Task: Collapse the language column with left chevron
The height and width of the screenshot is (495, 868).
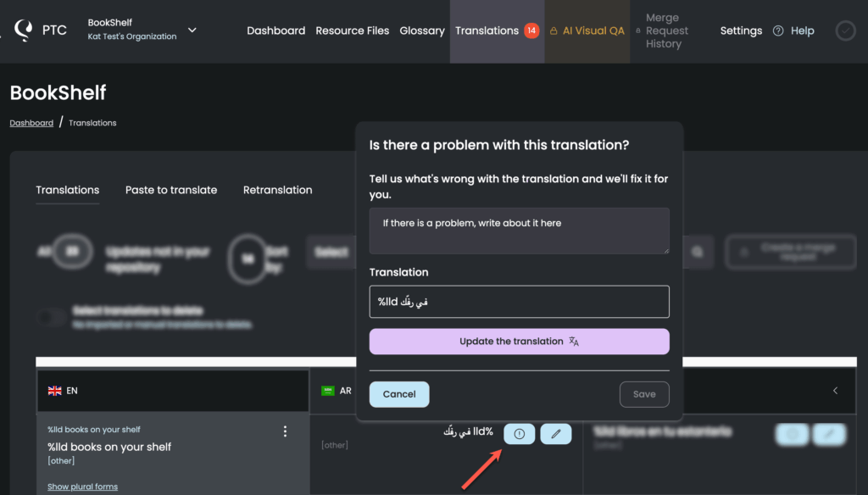Action: click(x=835, y=391)
